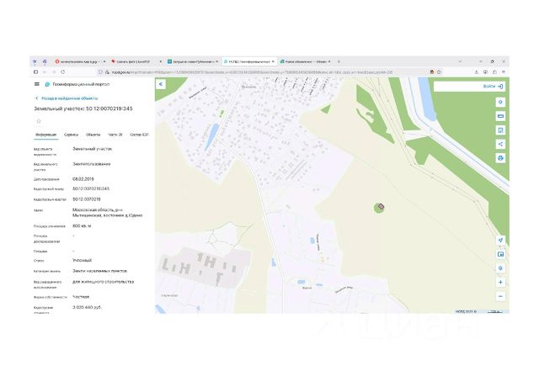The height and width of the screenshot is (392, 539).
Task: Click the cadastral value 3 020 440 руб.
Action: 88,307
